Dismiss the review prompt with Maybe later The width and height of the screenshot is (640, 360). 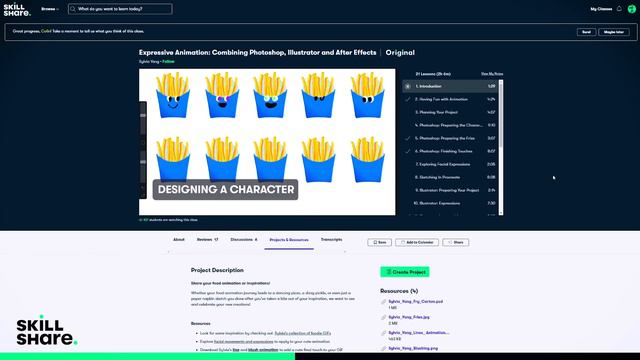coord(613,32)
